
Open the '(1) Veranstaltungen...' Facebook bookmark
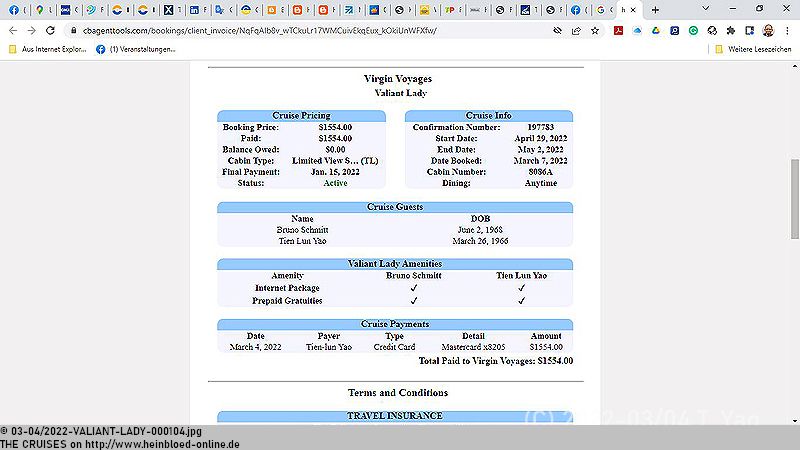(136, 49)
